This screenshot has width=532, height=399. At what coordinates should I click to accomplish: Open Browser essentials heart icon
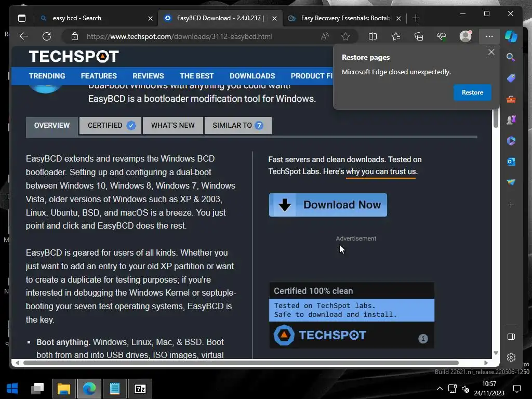(442, 36)
